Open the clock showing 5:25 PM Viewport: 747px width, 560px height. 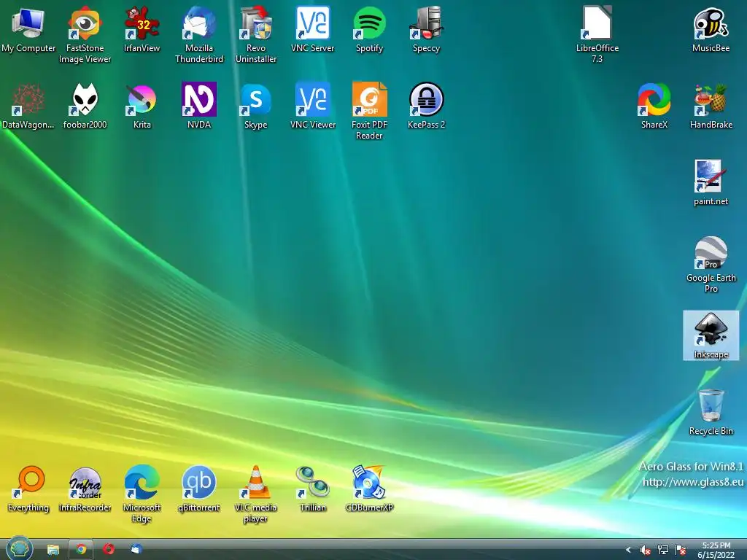click(716, 550)
